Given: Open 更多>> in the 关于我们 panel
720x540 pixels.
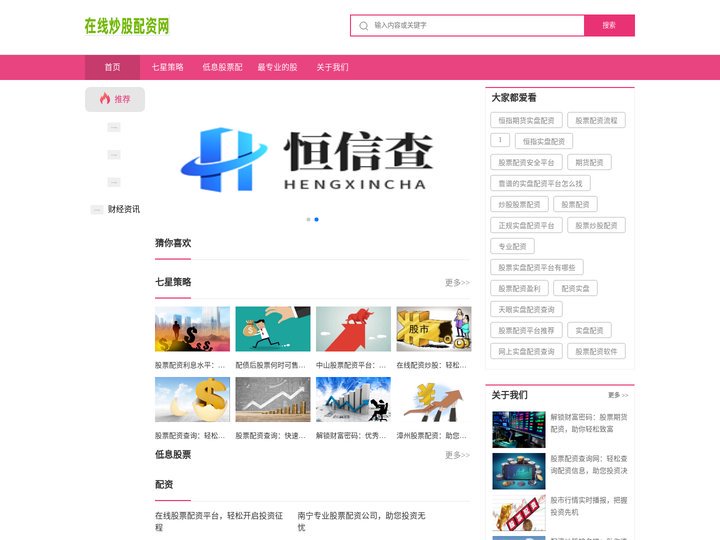Looking at the screenshot, I should (x=618, y=395).
